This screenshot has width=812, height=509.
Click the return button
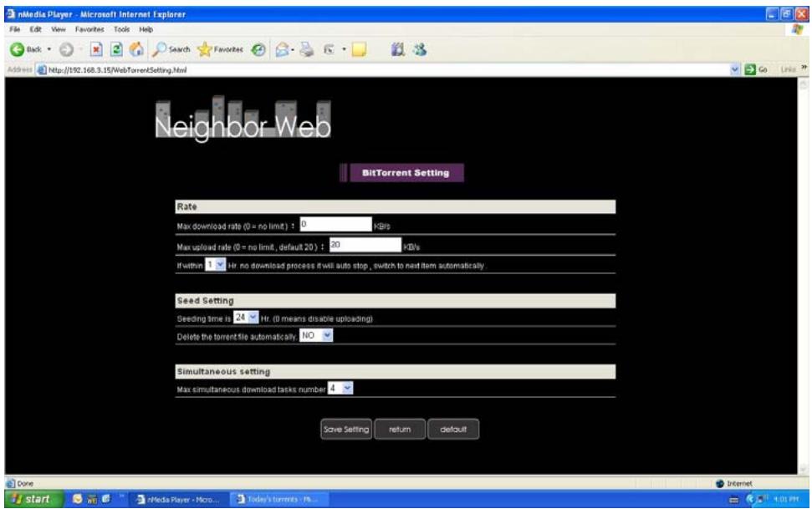(399, 429)
